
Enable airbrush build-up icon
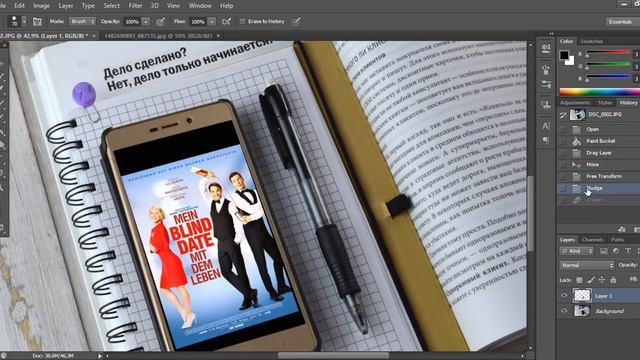pyautogui.click(x=226, y=22)
